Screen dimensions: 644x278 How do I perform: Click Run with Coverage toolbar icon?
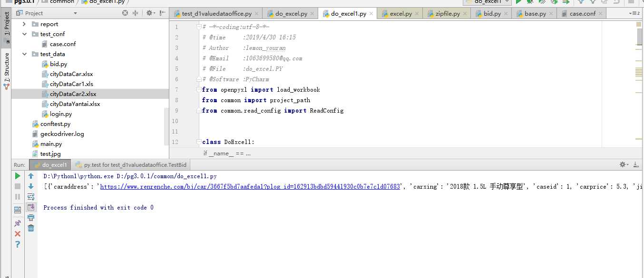coord(542,2)
